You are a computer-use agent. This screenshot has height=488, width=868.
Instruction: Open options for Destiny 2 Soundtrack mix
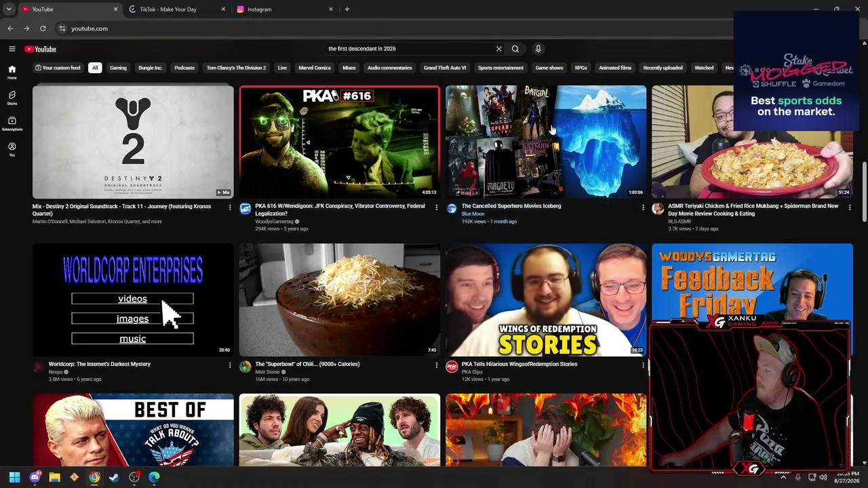pyautogui.click(x=230, y=207)
